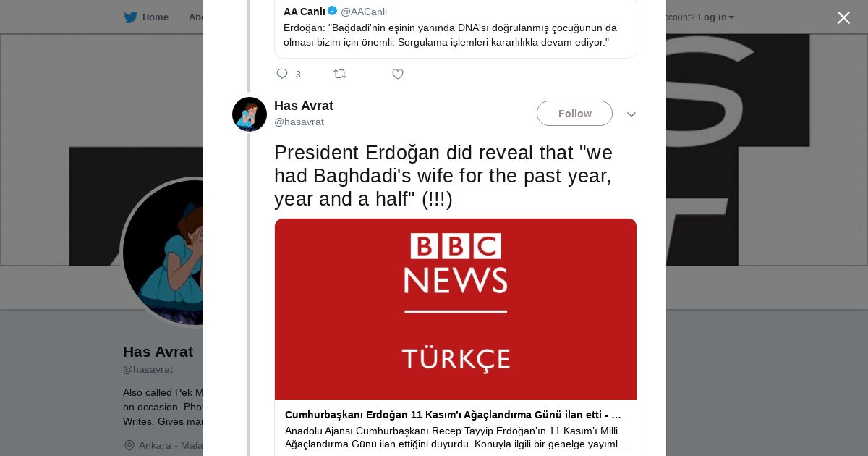
Task: Like the tweet with the heart icon
Action: click(x=398, y=74)
